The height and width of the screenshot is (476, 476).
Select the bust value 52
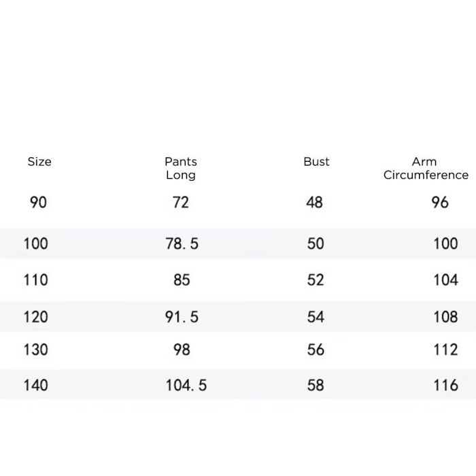(316, 280)
